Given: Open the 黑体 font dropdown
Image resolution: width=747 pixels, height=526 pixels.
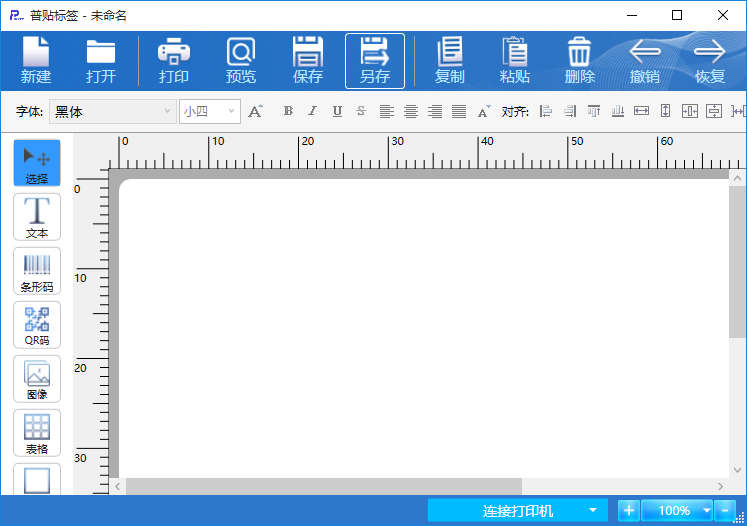Looking at the screenshot, I should 112,111.
